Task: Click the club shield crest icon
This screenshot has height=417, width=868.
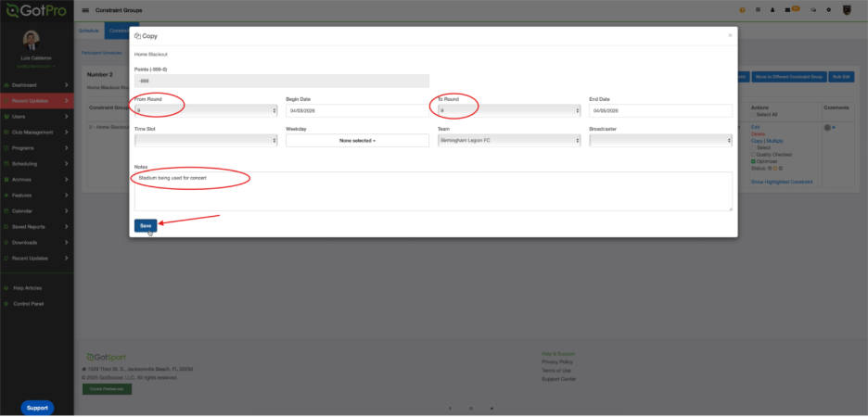Action: pyautogui.click(x=847, y=9)
